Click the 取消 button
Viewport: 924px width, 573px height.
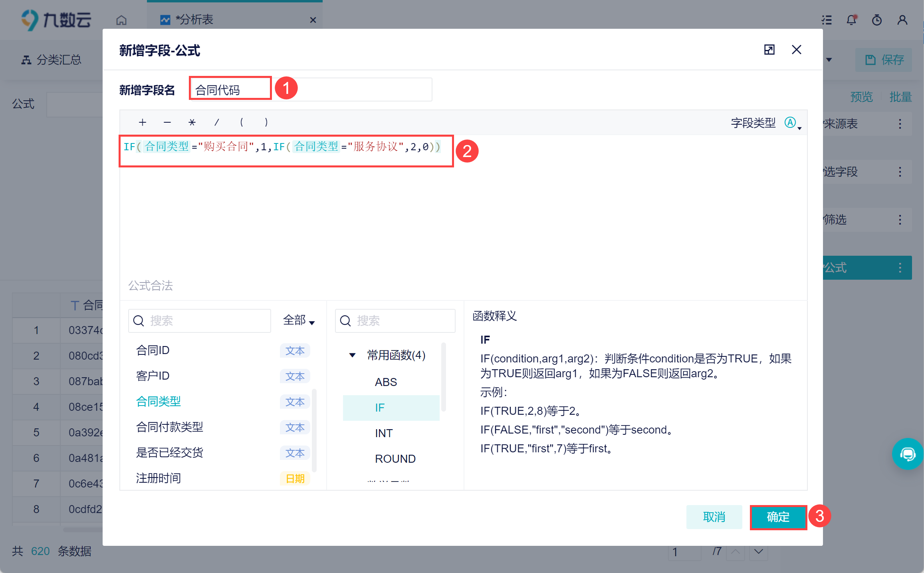pyautogui.click(x=714, y=517)
